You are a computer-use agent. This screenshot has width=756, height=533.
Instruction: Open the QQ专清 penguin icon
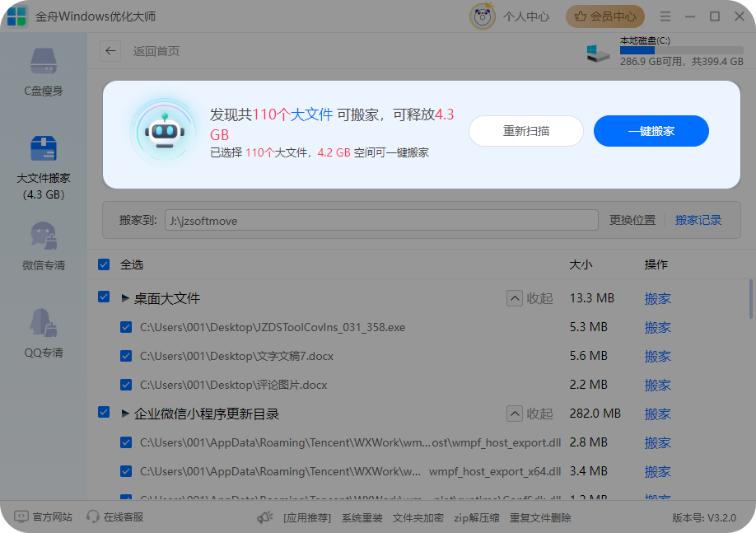click(x=44, y=322)
